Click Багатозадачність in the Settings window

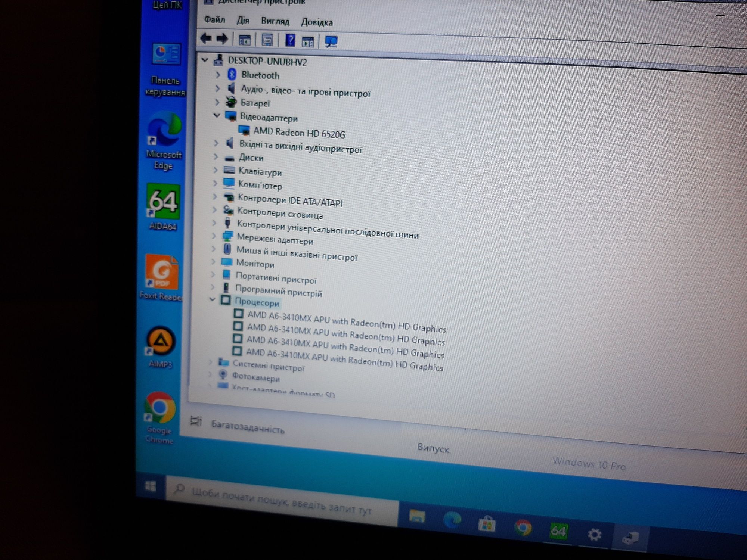coord(248,426)
